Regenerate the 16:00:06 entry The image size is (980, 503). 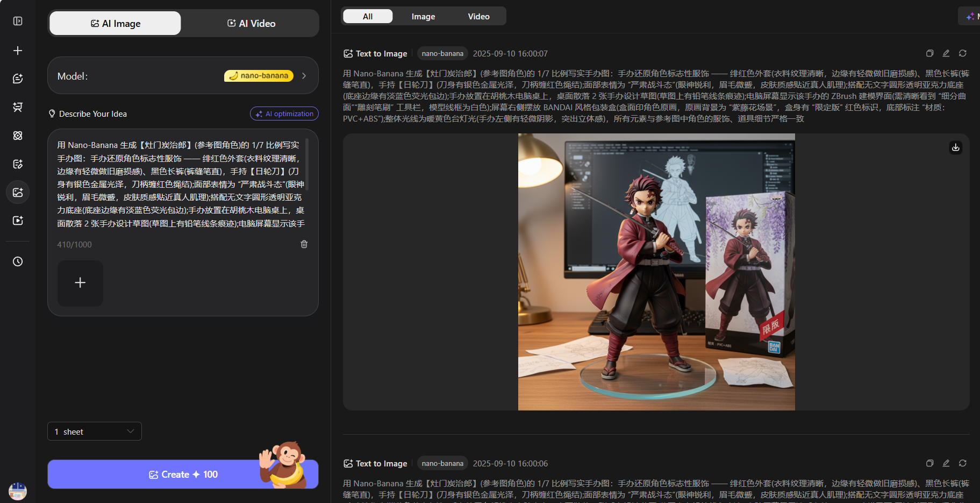(x=963, y=463)
